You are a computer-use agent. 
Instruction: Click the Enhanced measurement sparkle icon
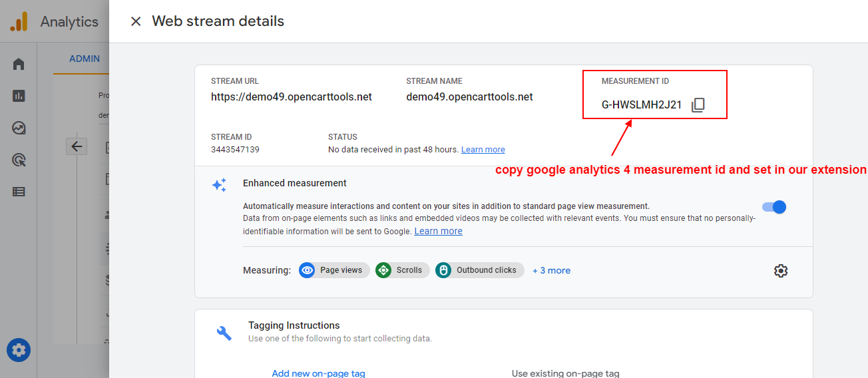pyautogui.click(x=219, y=185)
